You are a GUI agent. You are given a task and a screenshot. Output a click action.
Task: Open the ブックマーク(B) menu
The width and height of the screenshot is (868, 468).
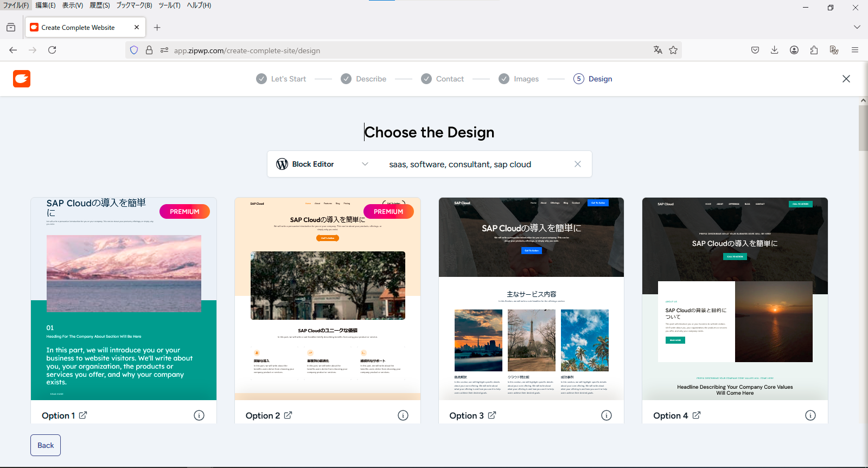(134, 5)
